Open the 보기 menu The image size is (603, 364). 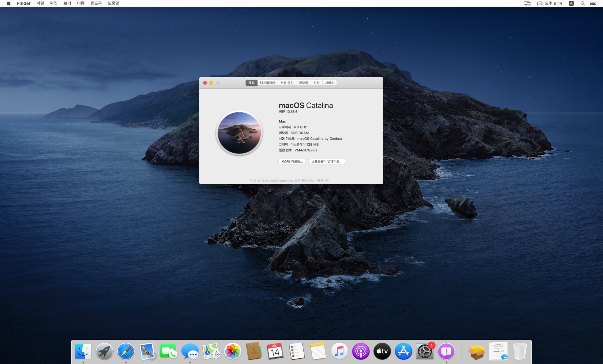67,3
